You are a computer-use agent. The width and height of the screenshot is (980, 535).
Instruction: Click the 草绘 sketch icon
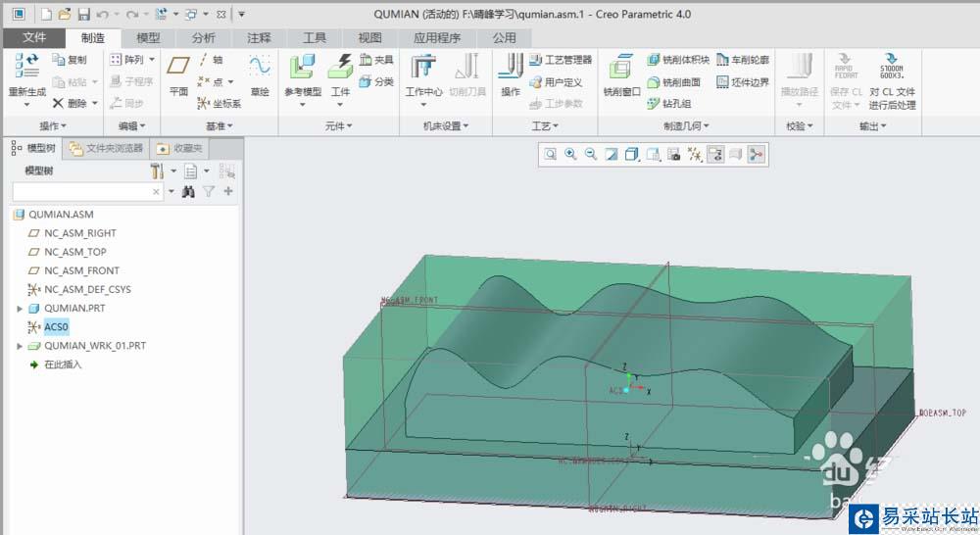[x=260, y=66]
